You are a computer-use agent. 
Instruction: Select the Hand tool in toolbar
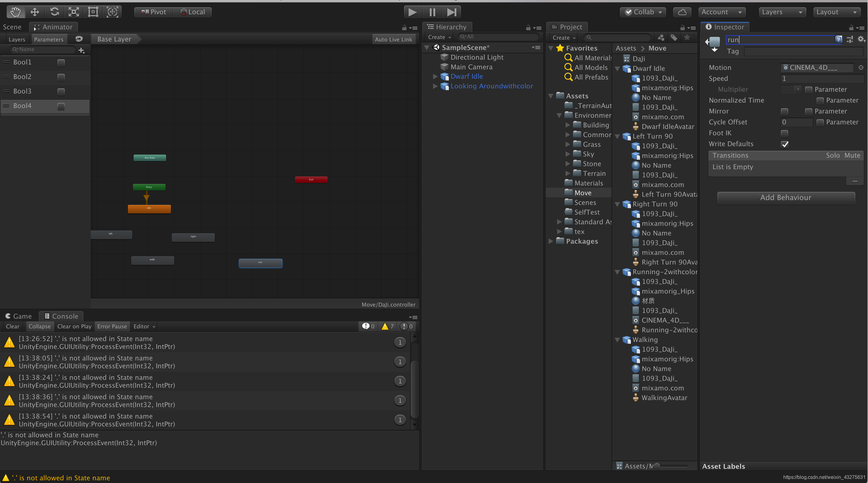15,12
